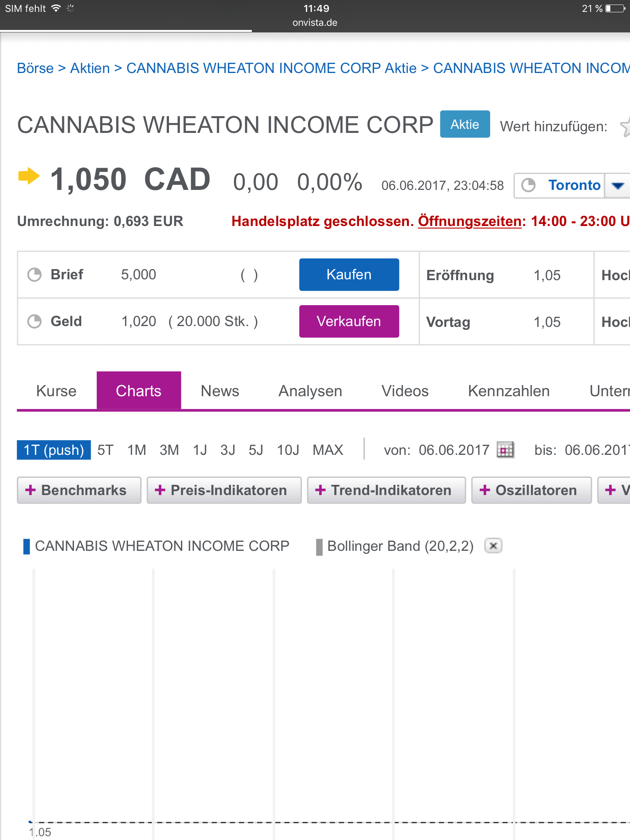Expand the Trend-Indikatoren menu
The image size is (630, 840).
(x=386, y=490)
